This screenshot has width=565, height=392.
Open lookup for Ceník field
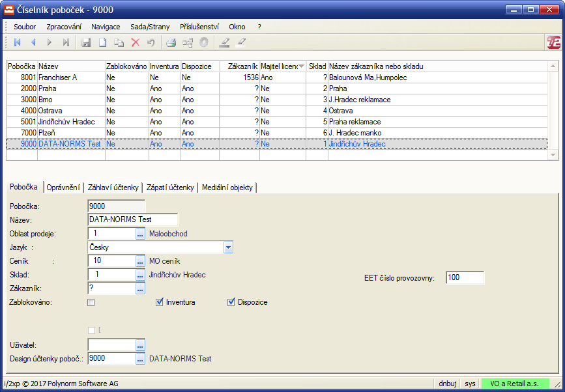[140, 261]
